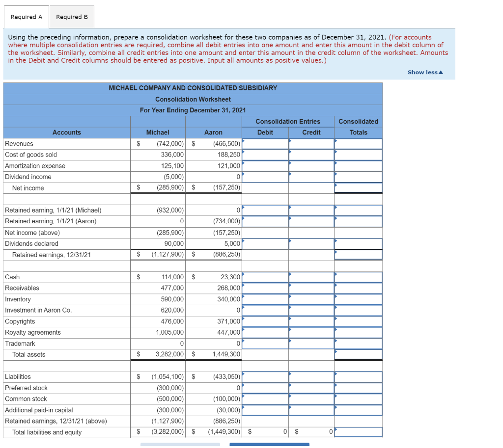Image resolution: width=503 pixels, height=448 pixels.
Task: Select Common stock consolidated totals field
Action: (x=358, y=399)
